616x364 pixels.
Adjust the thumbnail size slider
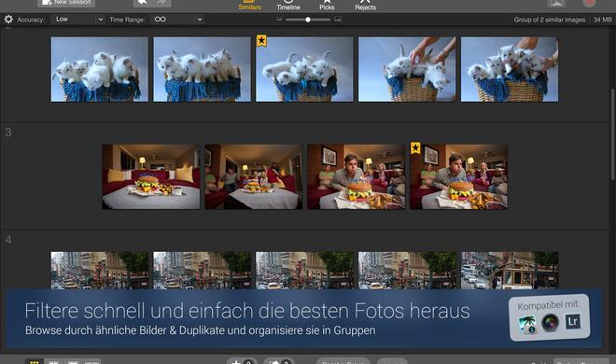tap(308, 20)
